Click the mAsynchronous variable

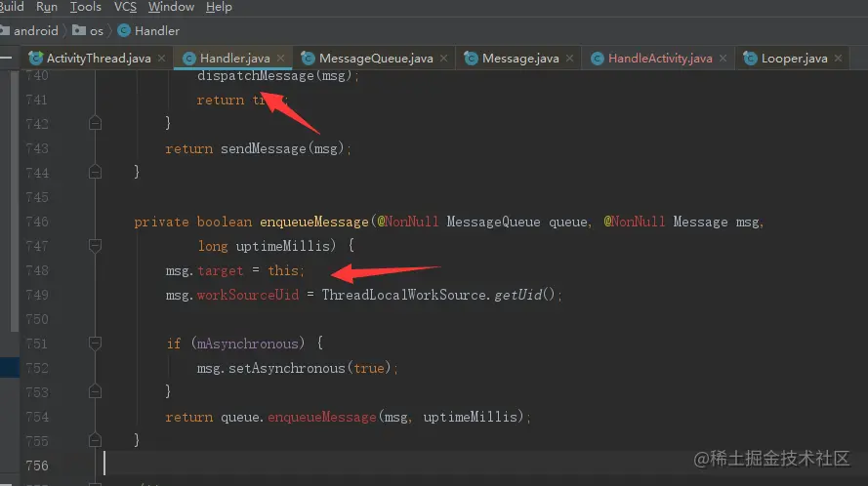pyautogui.click(x=247, y=344)
